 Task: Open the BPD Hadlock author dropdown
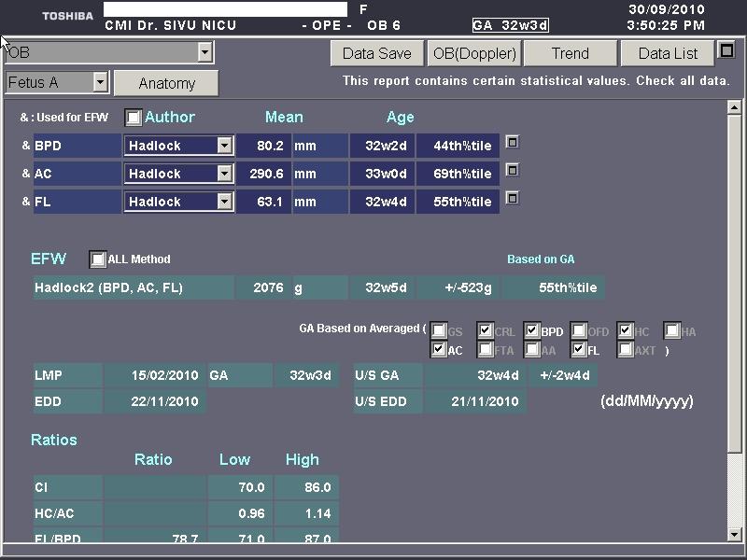(x=224, y=146)
